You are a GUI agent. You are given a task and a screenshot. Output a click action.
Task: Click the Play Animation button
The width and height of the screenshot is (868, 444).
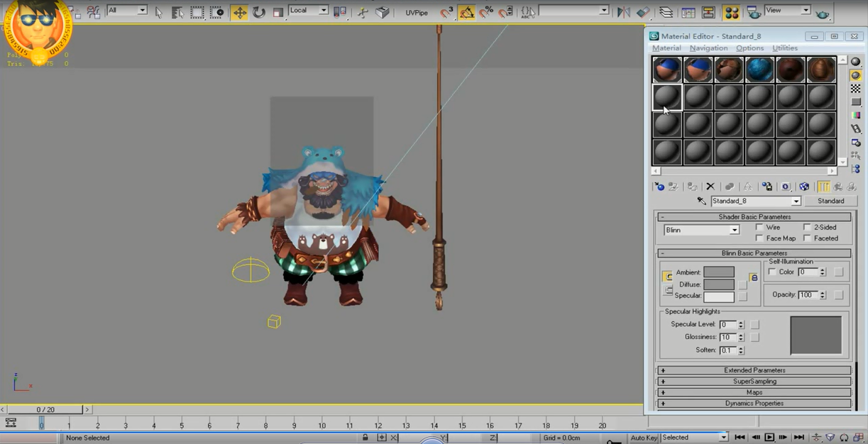coord(769,438)
